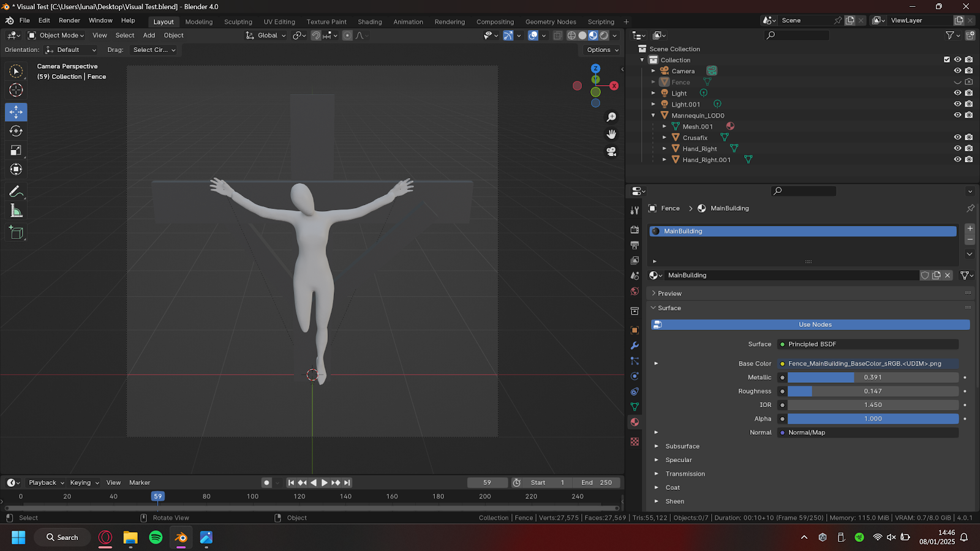980x551 pixels.
Task: Open the viewport Options button
Action: tap(602, 50)
